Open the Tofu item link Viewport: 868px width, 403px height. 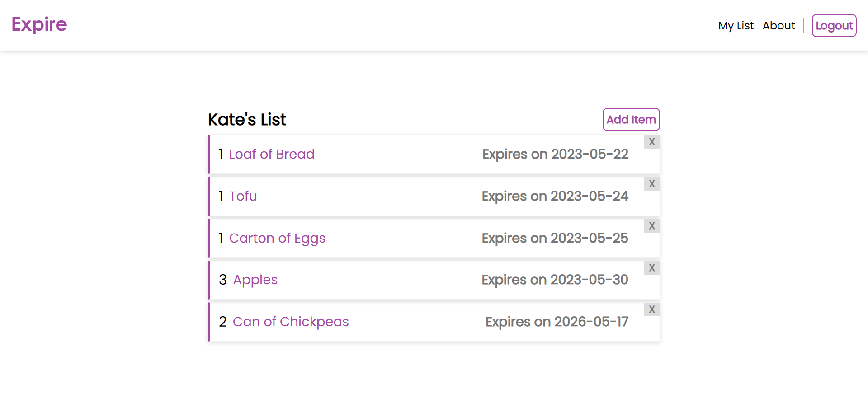coord(243,196)
